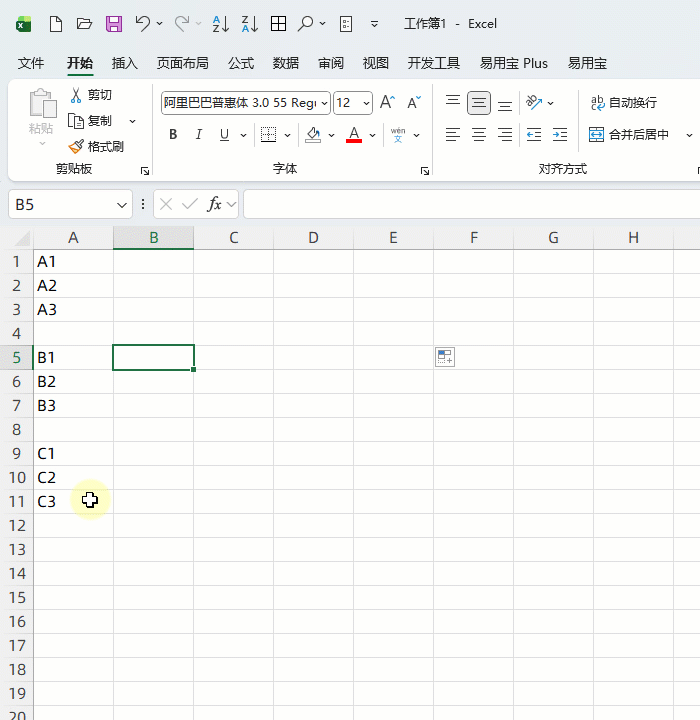Click the Undo arrow icon

coord(143,23)
